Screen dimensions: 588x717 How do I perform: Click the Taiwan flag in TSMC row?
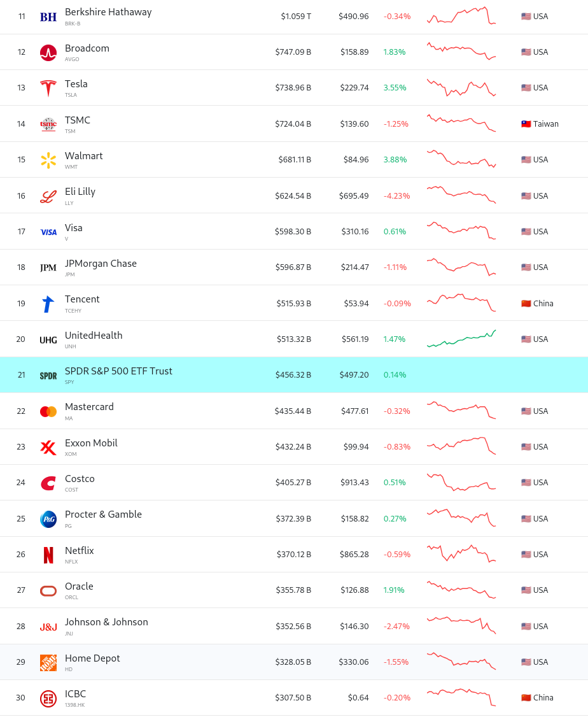click(526, 124)
